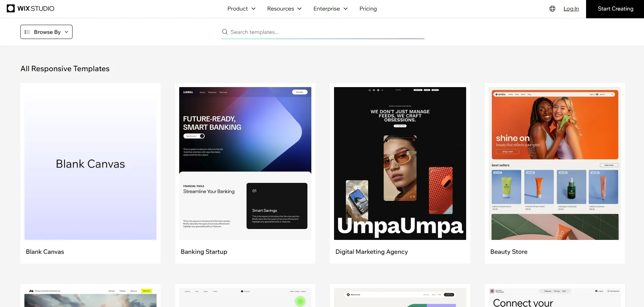This screenshot has width=644, height=307.
Task: Click the search magnifier icon
Action: click(x=225, y=32)
